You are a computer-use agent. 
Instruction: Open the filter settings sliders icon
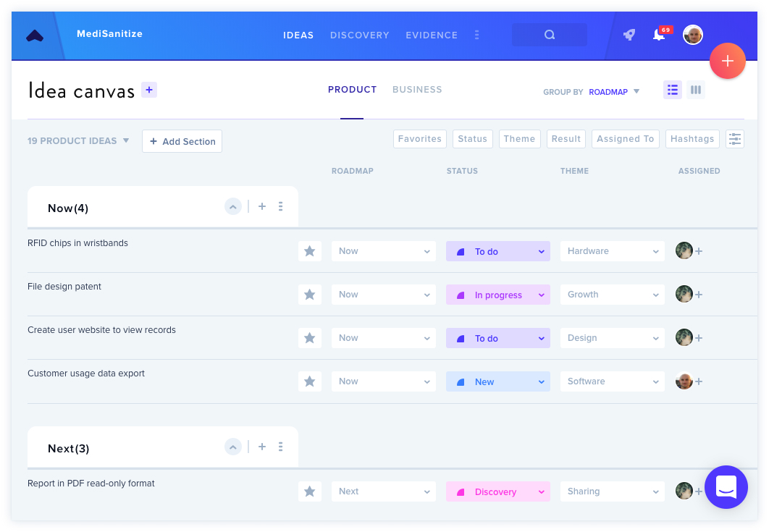tap(735, 139)
